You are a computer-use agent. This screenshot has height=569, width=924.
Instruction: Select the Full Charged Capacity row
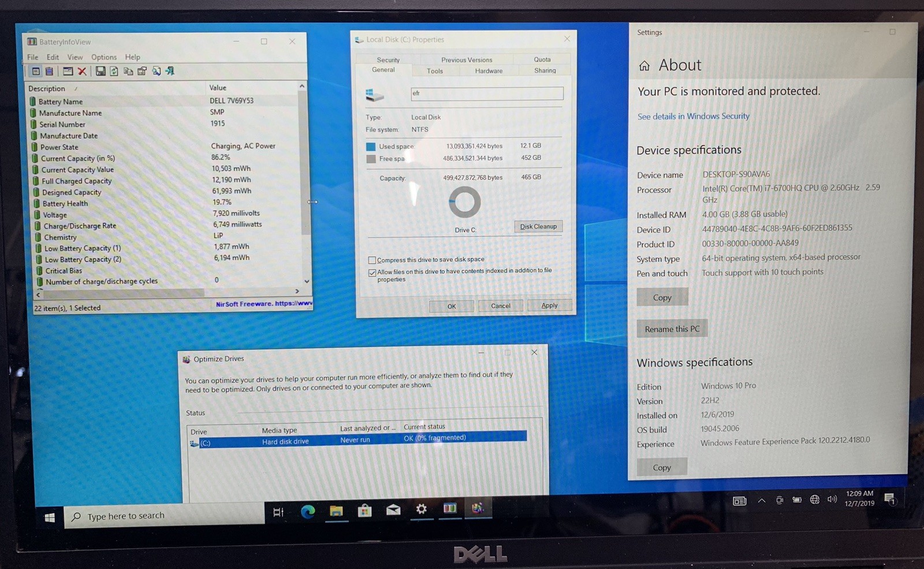click(167, 180)
